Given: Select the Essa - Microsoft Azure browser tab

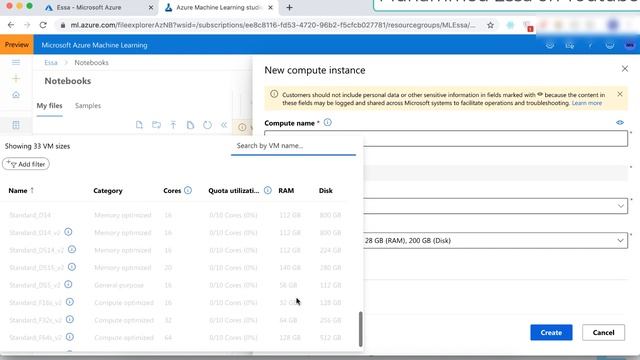Looking at the screenshot, I should click(98, 7).
